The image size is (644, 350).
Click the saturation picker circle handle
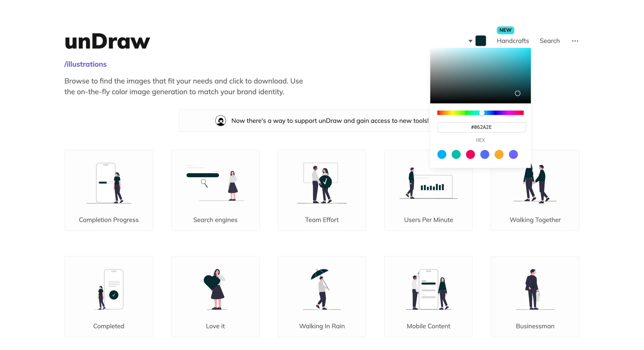[x=517, y=93]
